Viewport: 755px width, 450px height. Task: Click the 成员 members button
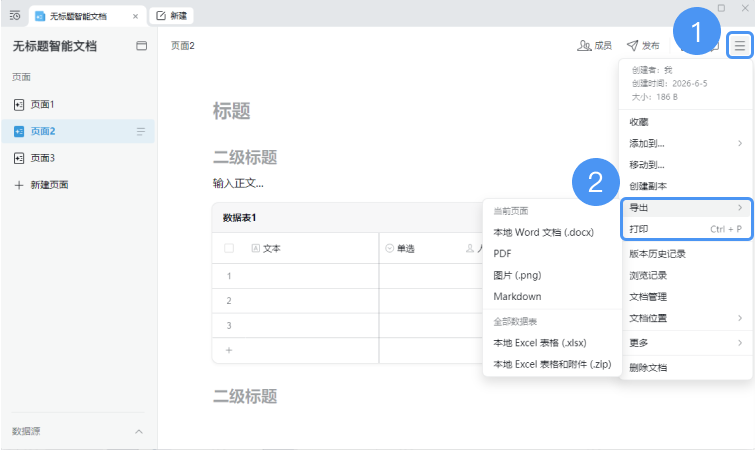(x=595, y=46)
